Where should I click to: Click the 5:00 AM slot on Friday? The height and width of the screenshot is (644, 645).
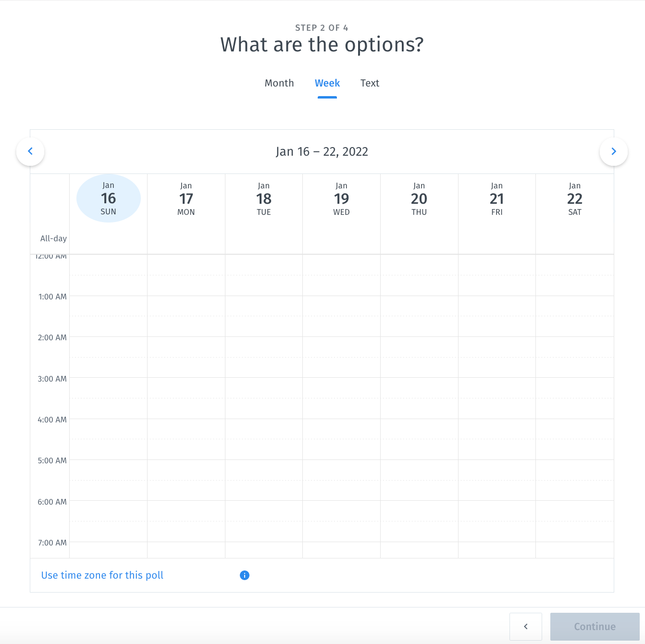(496, 470)
